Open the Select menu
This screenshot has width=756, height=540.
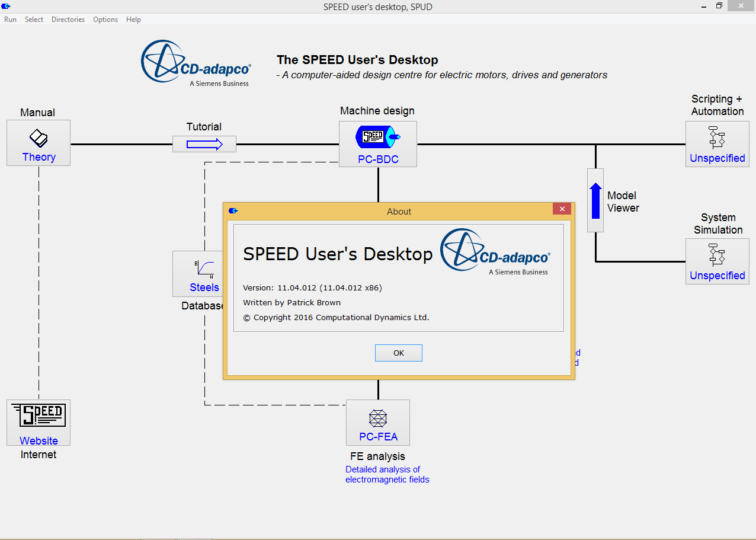click(34, 20)
